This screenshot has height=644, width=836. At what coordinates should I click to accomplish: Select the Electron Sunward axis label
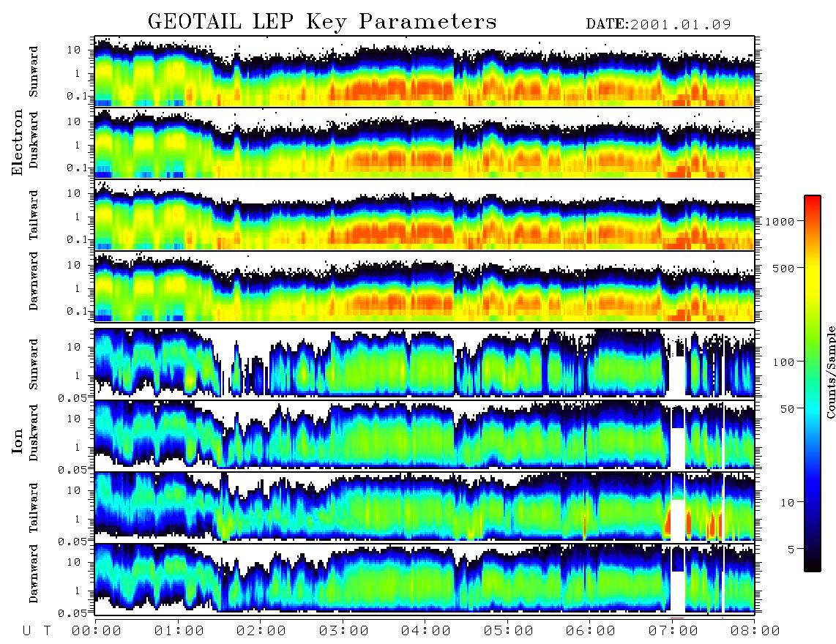point(34,72)
